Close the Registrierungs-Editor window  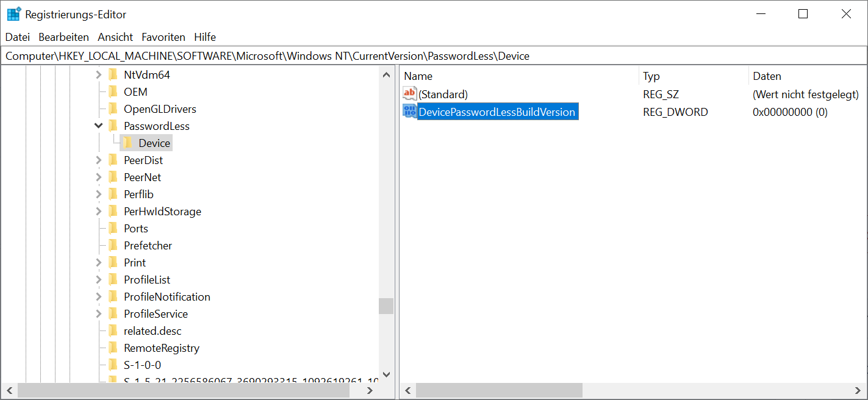[846, 14]
